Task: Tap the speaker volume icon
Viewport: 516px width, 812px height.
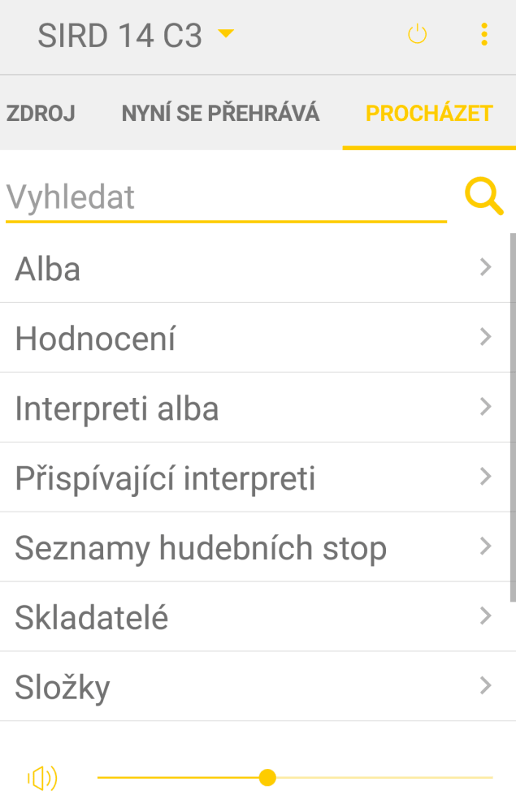Action: click(42, 779)
